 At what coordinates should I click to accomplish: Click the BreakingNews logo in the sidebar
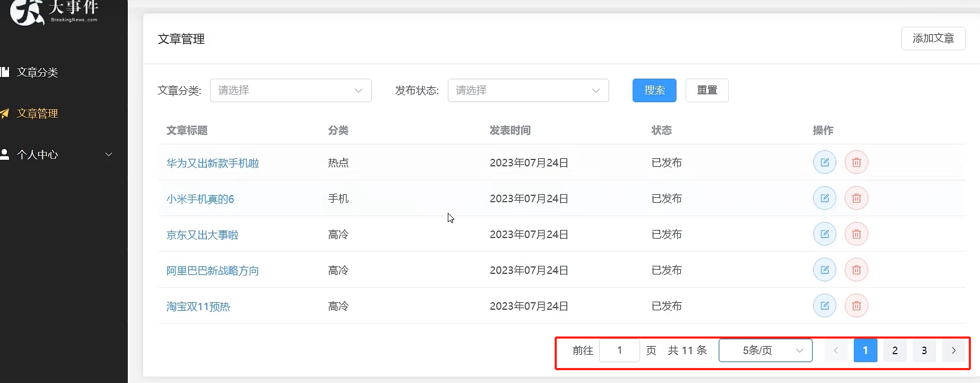[54, 12]
